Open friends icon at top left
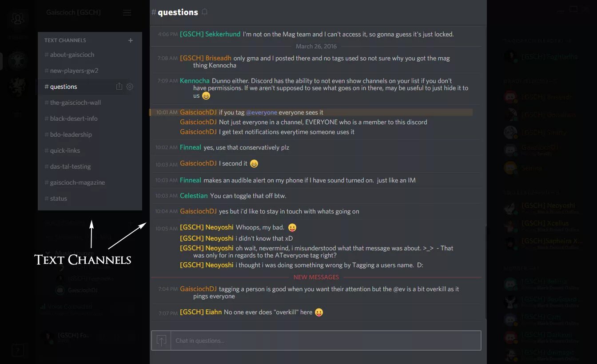 coord(18,19)
